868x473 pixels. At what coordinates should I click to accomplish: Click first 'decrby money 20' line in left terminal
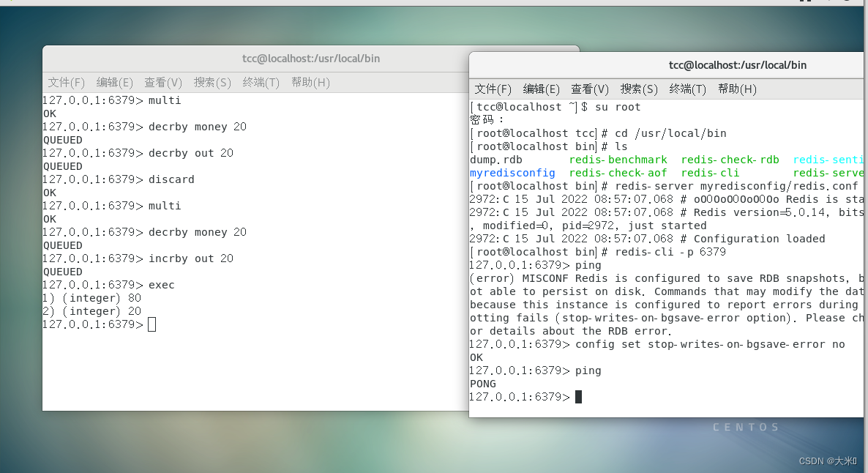pyautogui.click(x=144, y=127)
